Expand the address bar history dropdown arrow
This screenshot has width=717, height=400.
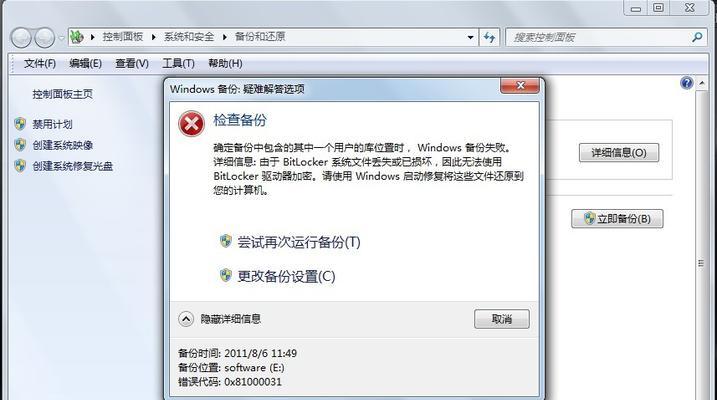470,37
